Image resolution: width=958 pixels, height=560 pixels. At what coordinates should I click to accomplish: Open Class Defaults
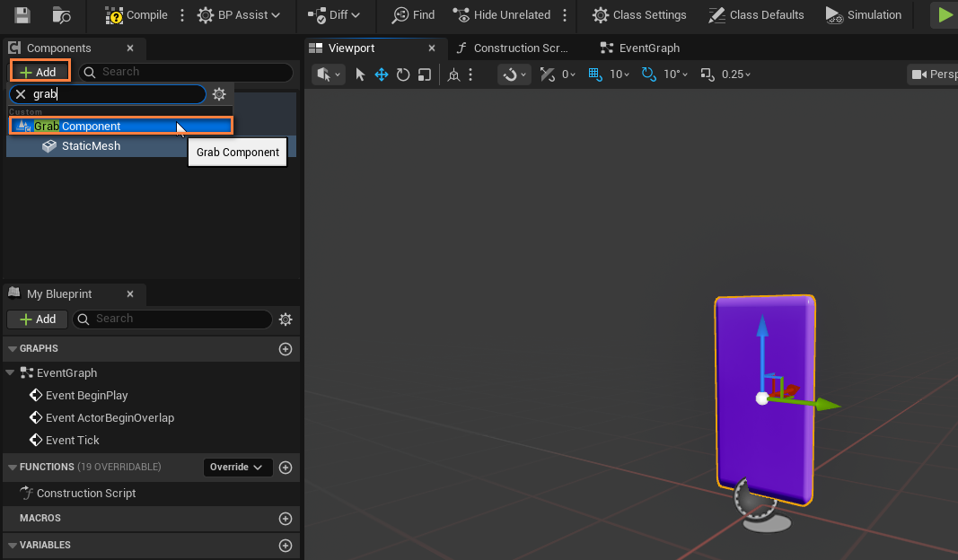(756, 14)
